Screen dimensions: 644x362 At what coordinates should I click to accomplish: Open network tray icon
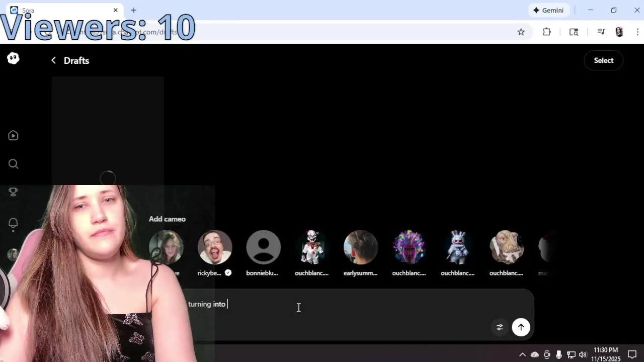tap(571, 355)
